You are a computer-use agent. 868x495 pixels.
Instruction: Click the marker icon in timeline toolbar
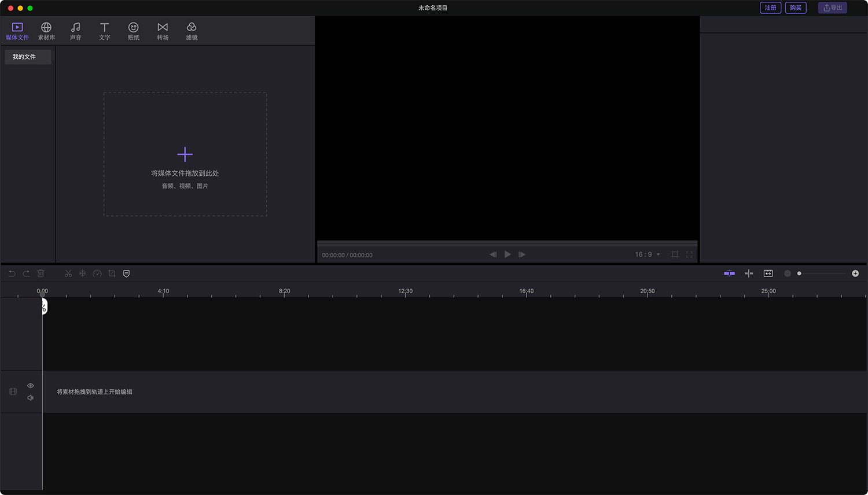[x=126, y=274]
